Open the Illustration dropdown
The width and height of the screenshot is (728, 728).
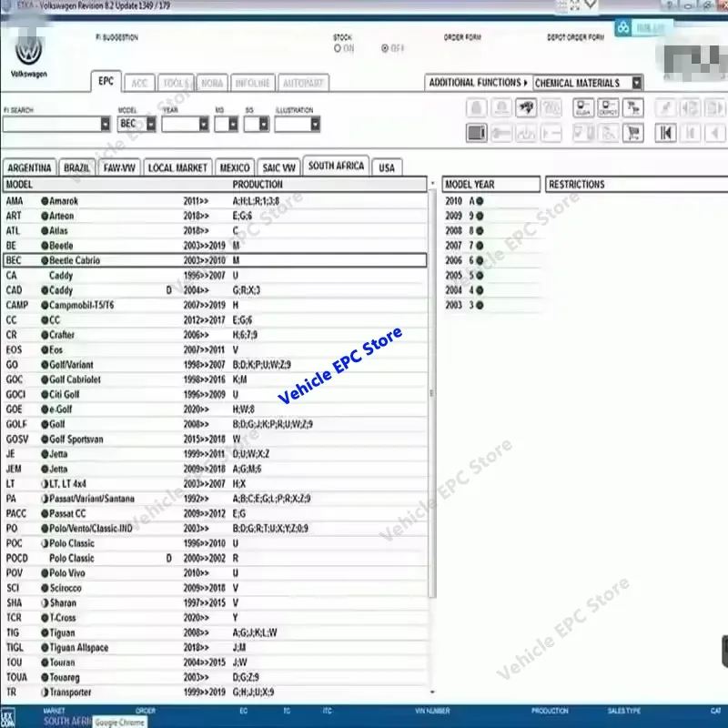tap(315, 125)
